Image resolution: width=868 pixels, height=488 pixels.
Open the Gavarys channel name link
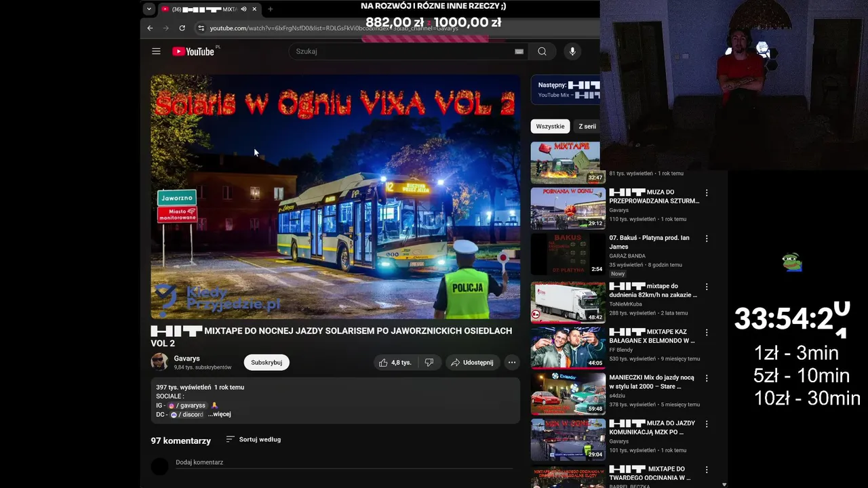click(186, 359)
